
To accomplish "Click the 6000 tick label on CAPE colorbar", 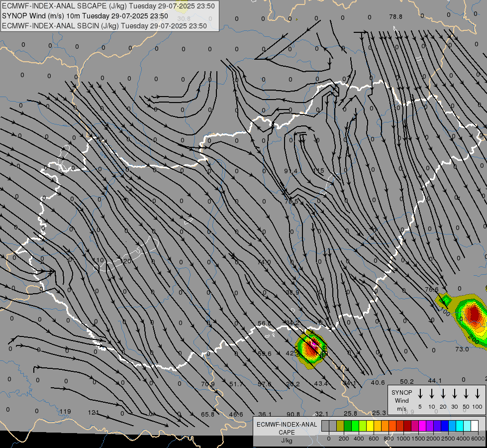I will tap(478, 439).
